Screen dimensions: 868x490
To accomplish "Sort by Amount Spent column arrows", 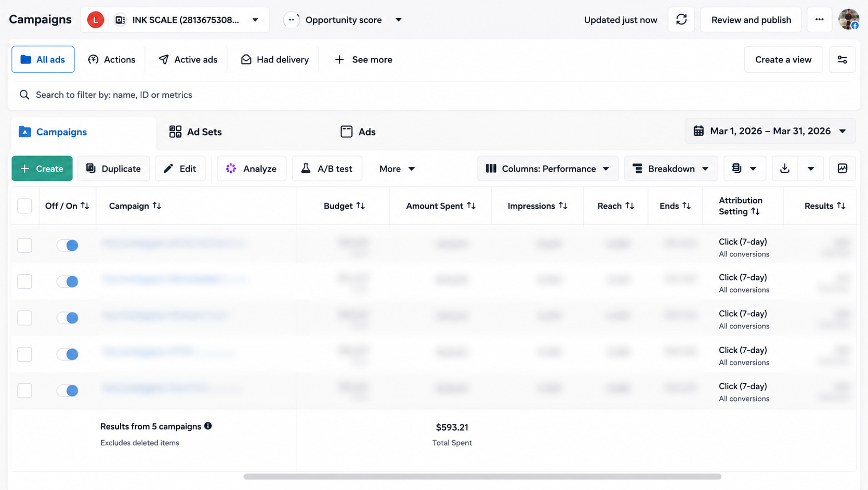I will pyautogui.click(x=471, y=206).
